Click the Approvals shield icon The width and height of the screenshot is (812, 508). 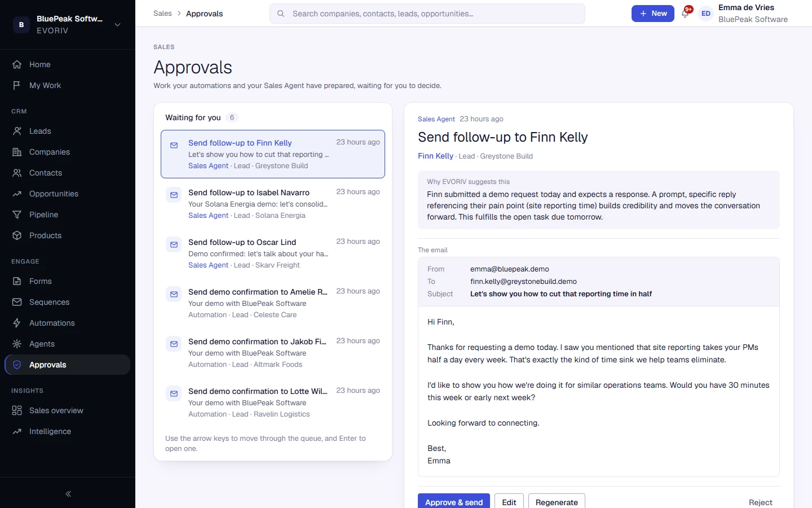pos(17,365)
